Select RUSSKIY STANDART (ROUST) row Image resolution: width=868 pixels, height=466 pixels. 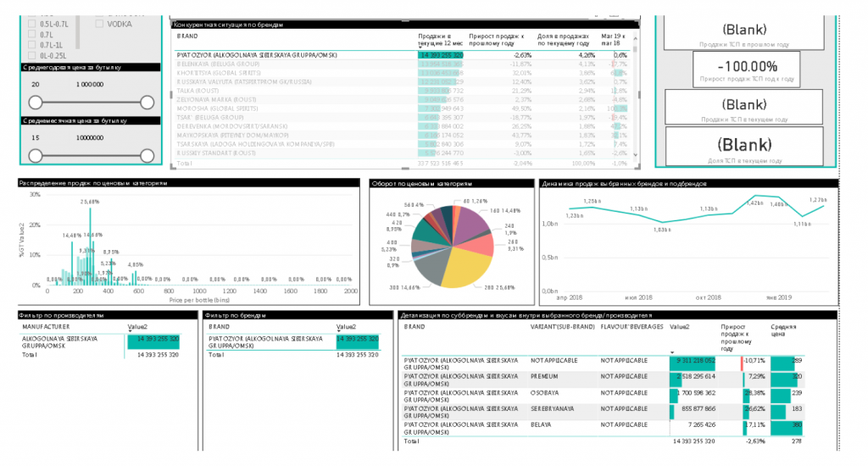click(403, 153)
